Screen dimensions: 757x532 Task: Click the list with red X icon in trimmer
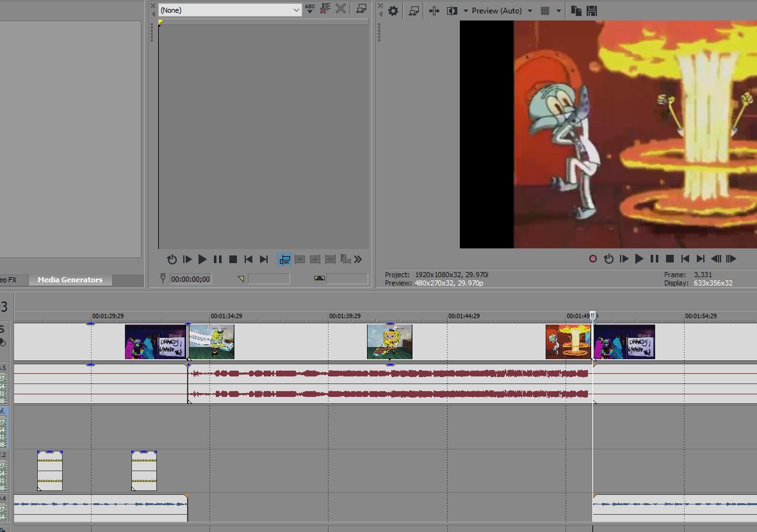point(325,9)
